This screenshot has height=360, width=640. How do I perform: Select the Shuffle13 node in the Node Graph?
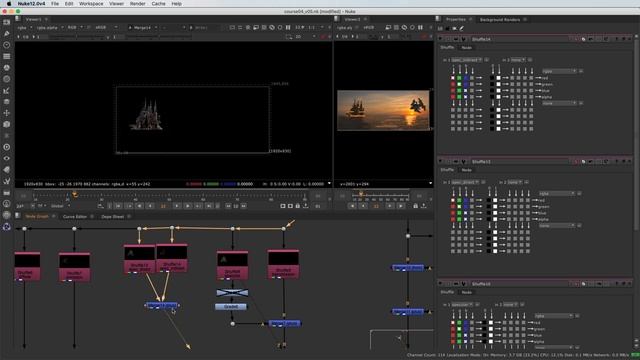139,259
